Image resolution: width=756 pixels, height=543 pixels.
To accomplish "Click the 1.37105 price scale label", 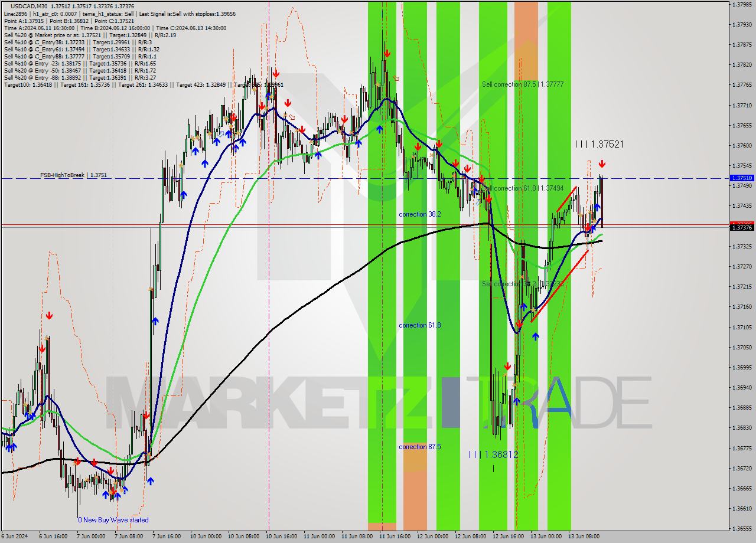I will point(742,327).
